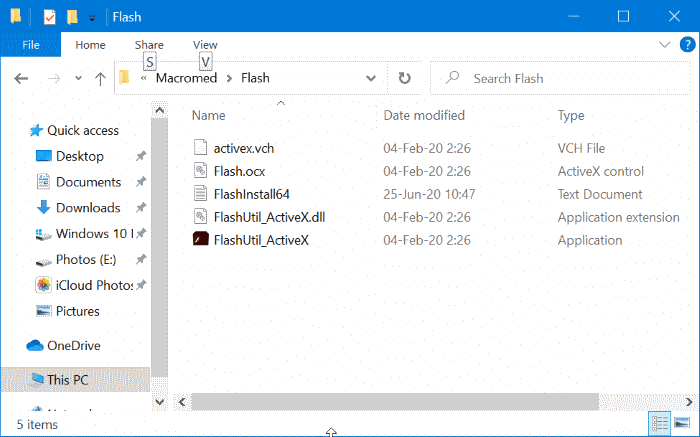Click the New folder icon in the title bar
The height and width of the screenshot is (437, 700).
click(x=72, y=17)
